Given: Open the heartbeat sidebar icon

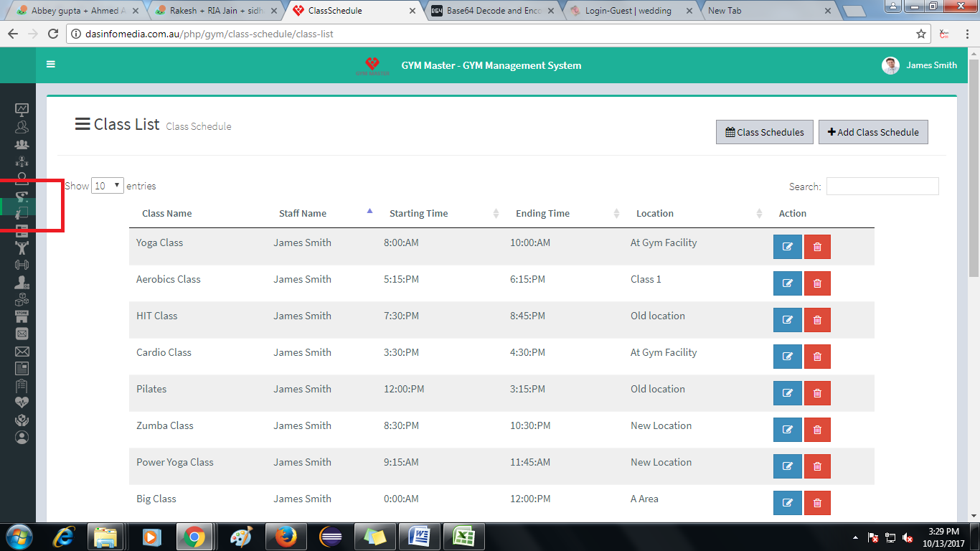Looking at the screenshot, I should point(22,402).
